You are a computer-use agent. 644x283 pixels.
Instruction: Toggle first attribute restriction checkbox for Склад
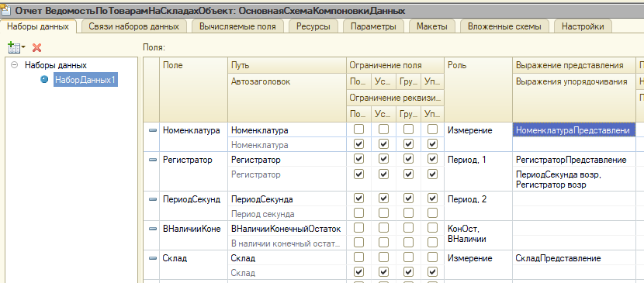pos(359,272)
